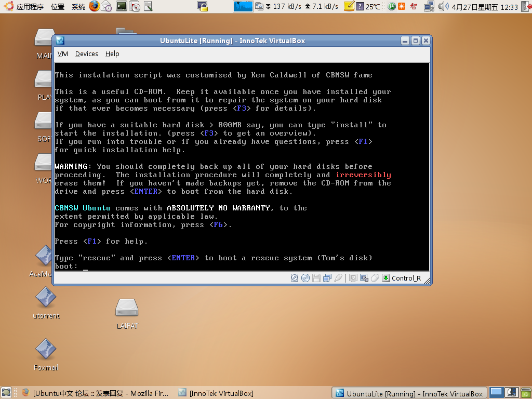Click the network speed monitor icon
This screenshot has width=532, height=399.
[259, 6]
